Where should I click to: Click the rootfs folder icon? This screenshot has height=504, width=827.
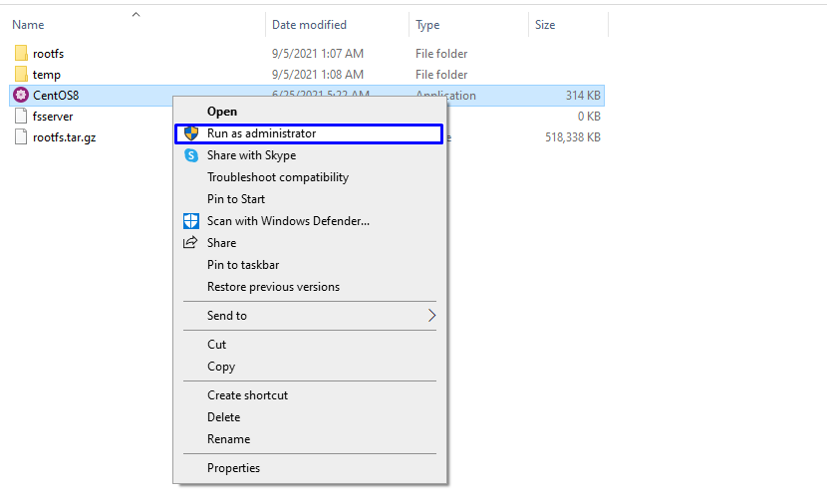click(x=21, y=53)
